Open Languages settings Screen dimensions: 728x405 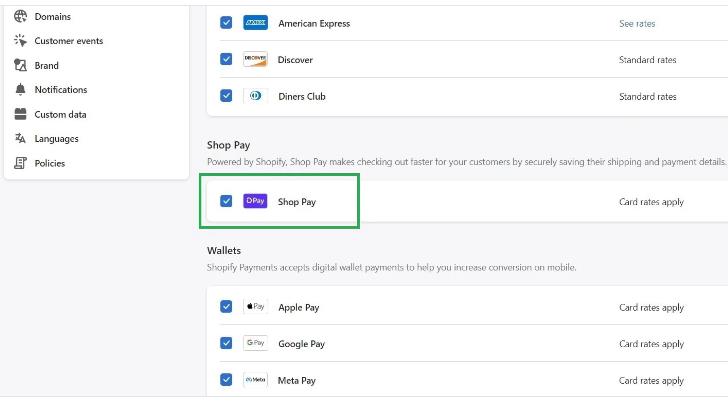(56, 139)
